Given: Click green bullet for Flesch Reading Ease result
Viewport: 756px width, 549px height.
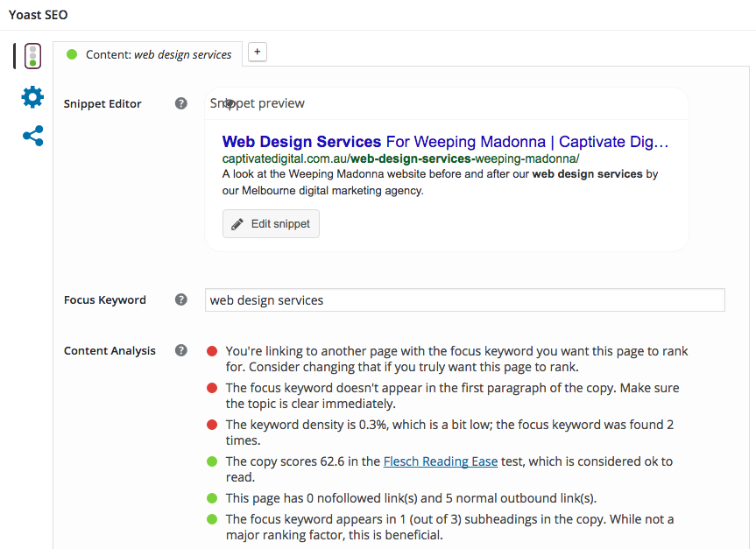Looking at the screenshot, I should [x=212, y=461].
